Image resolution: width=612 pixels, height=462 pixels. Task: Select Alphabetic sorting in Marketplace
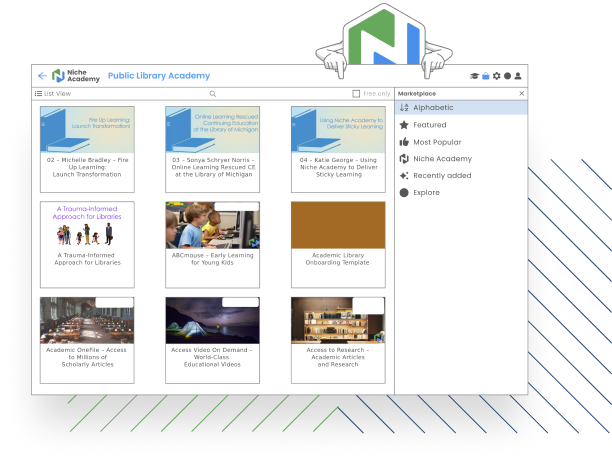tap(433, 107)
